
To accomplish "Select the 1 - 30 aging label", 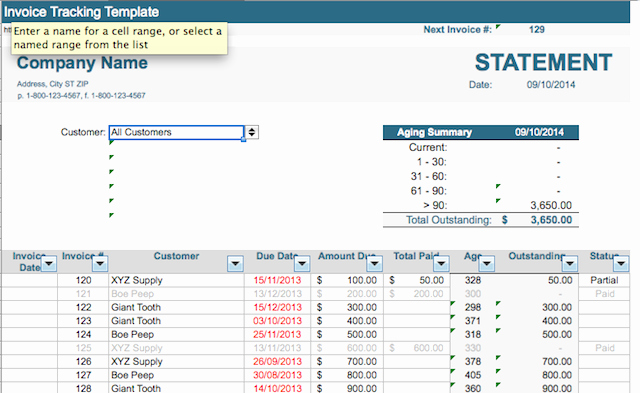I will coord(431,162).
